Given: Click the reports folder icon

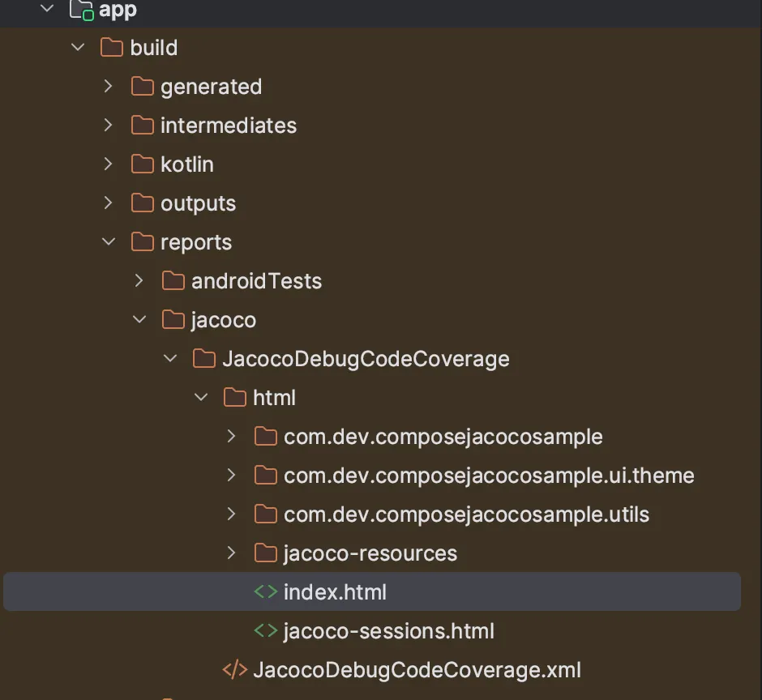Looking at the screenshot, I should click(143, 241).
